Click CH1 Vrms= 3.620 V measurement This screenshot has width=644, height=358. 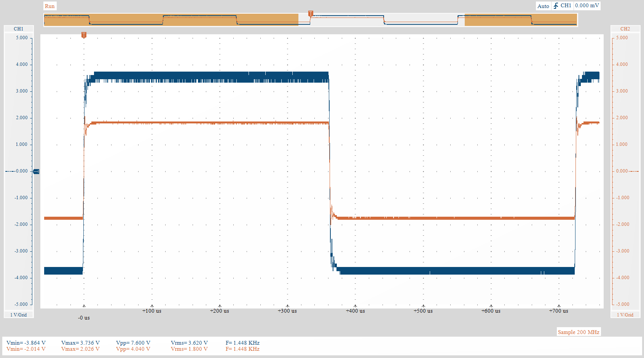pyautogui.click(x=189, y=343)
